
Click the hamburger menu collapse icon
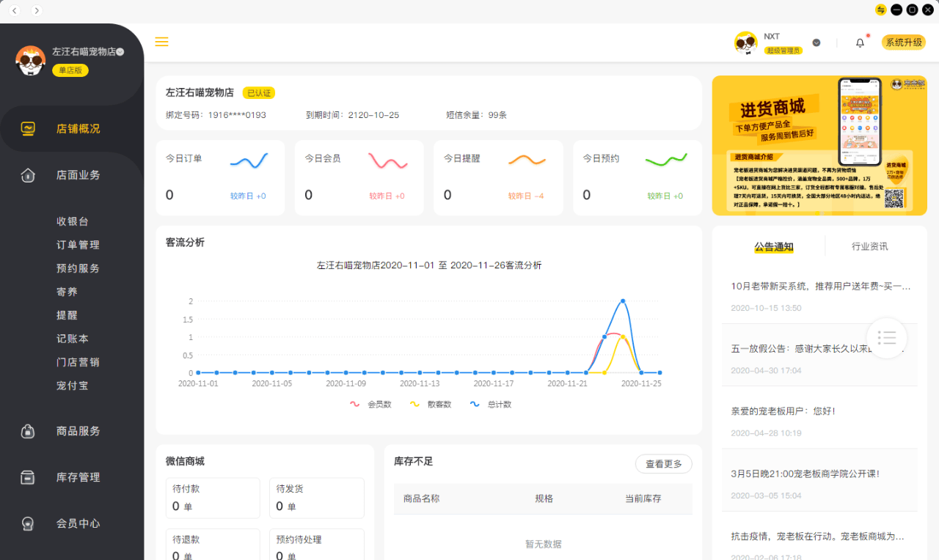pos(162,42)
